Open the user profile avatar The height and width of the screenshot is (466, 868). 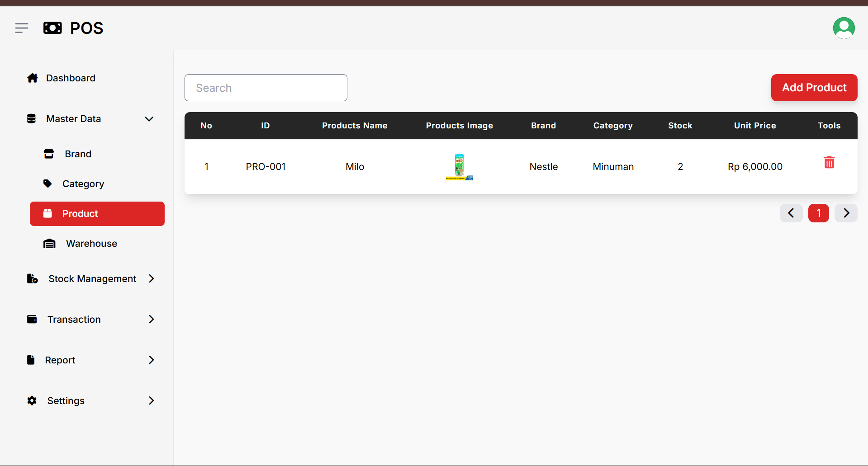click(x=844, y=28)
